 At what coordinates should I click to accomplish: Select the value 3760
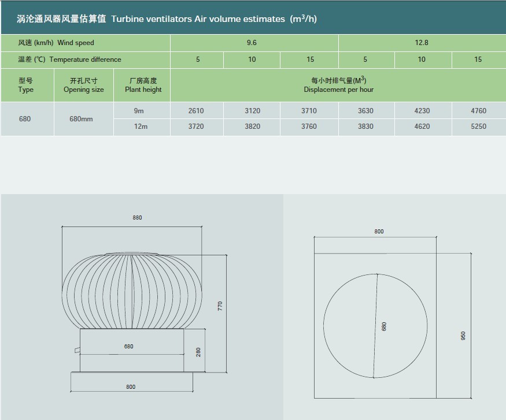point(309,127)
